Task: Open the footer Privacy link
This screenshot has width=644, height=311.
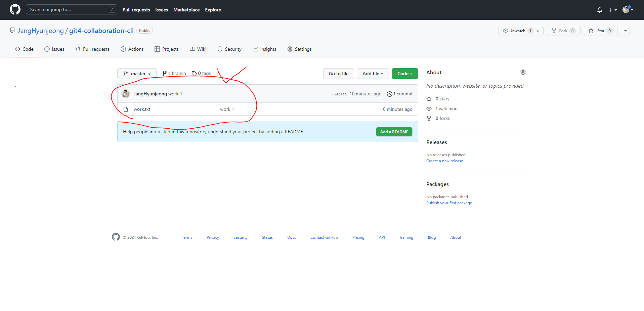Action: click(x=213, y=237)
